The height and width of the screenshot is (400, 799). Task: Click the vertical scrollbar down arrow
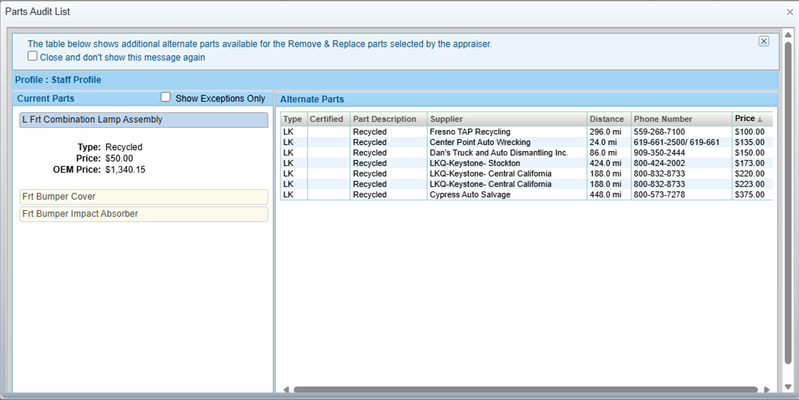pyautogui.click(x=788, y=387)
